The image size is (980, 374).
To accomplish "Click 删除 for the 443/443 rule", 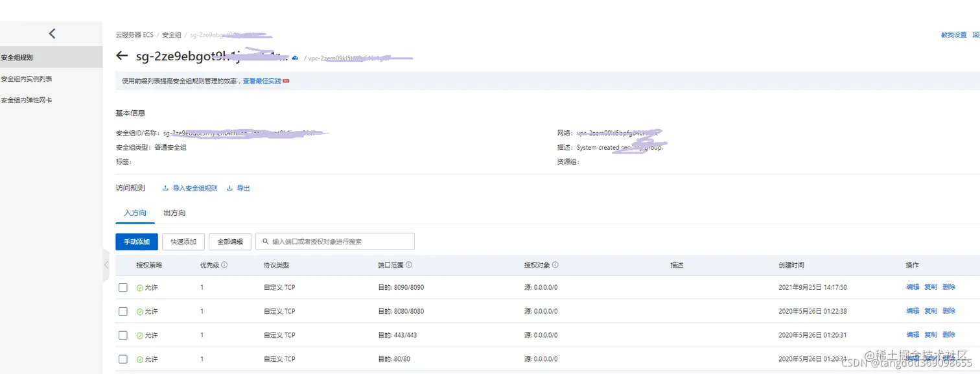I will [949, 335].
